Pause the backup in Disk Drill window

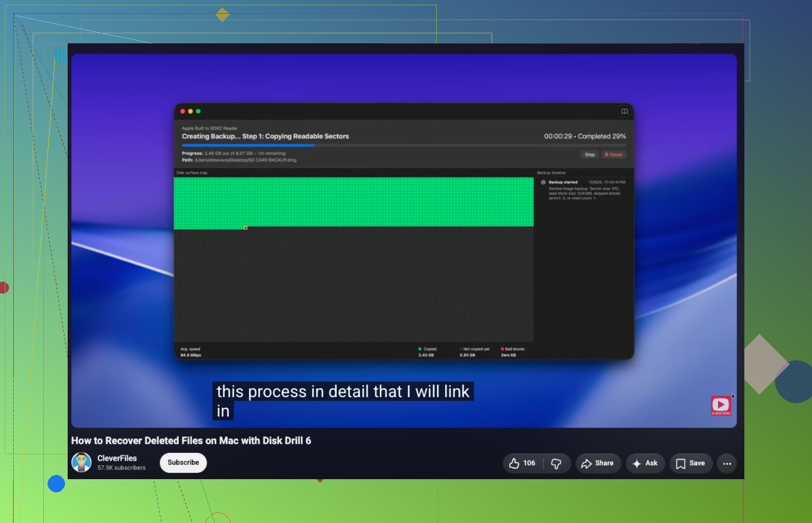[x=613, y=155]
